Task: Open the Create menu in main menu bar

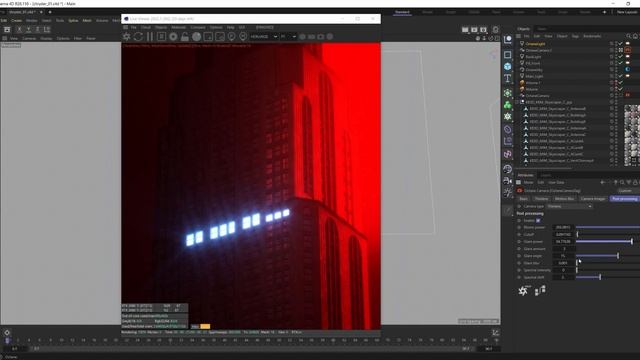Action: click(x=16, y=20)
